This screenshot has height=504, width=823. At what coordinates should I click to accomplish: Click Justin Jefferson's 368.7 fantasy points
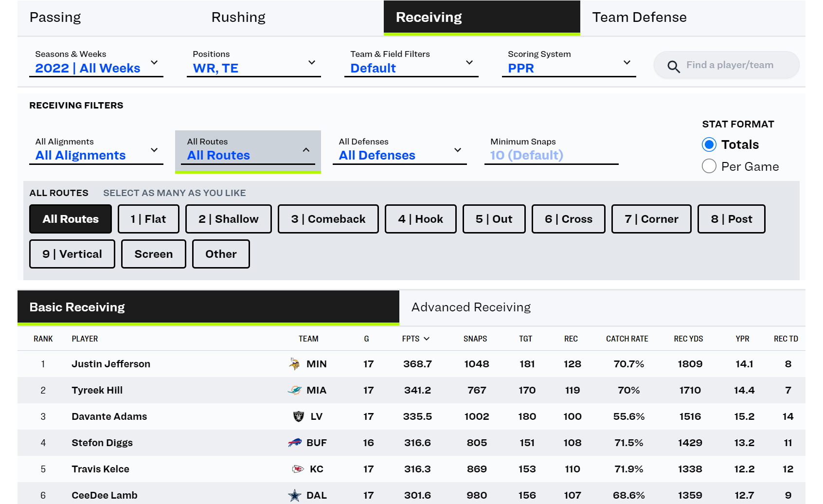pyautogui.click(x=417, y=364)
